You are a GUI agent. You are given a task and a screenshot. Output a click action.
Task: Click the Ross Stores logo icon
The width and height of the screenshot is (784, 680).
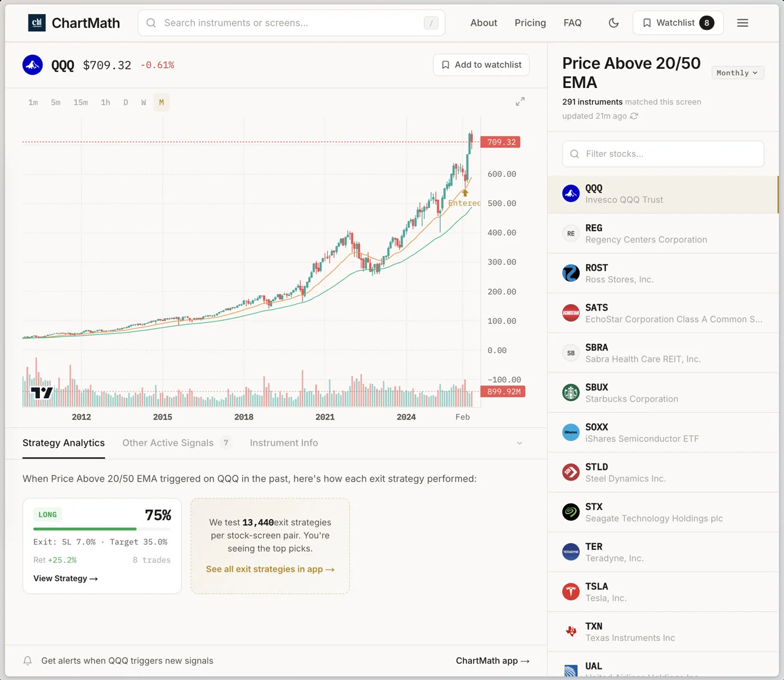[571, 273]
